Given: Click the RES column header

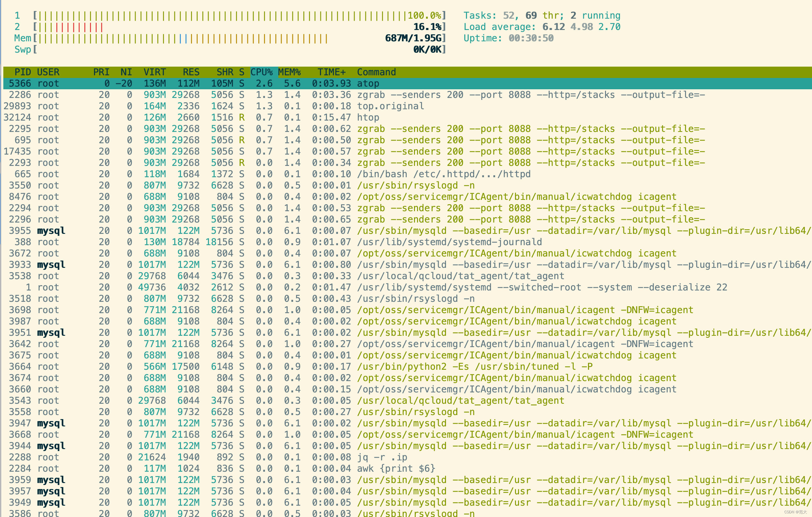Looking at the screenshot, I should (x=191, y=72).
